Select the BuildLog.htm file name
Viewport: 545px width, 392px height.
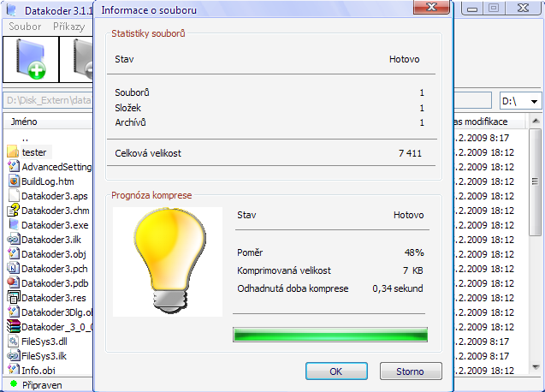pos(48,181)
